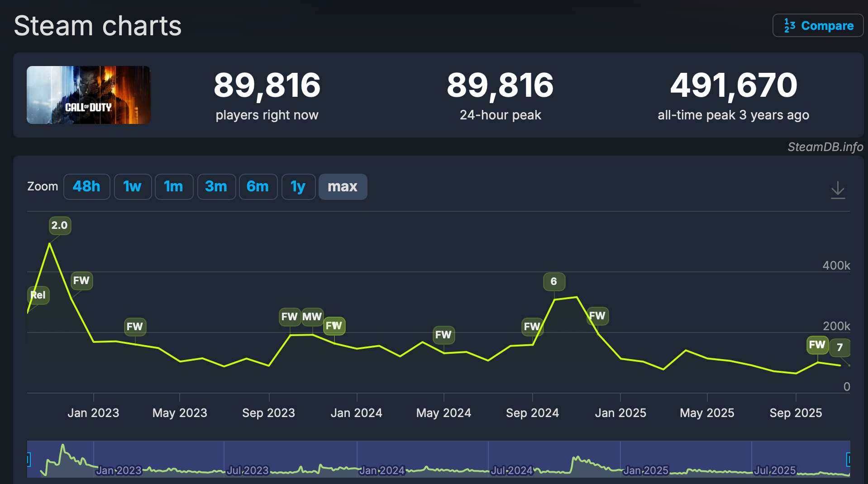Click the Compare button
The height and width of the screenshot is (484, 868).
pos(818,26)
